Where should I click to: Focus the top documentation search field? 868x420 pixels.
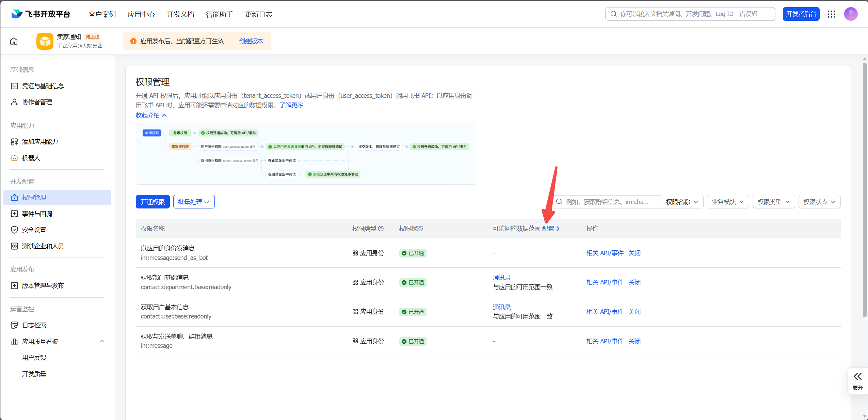(690, 14)
